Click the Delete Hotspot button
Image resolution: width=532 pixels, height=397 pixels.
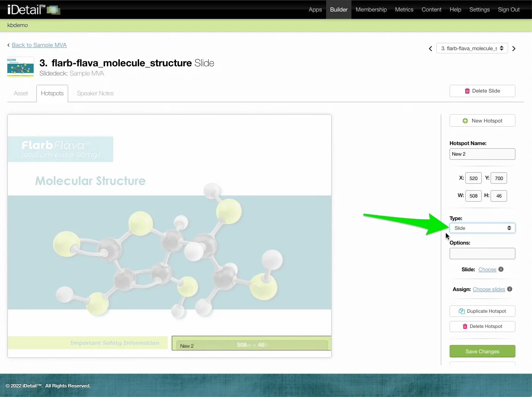click(482, 326)
